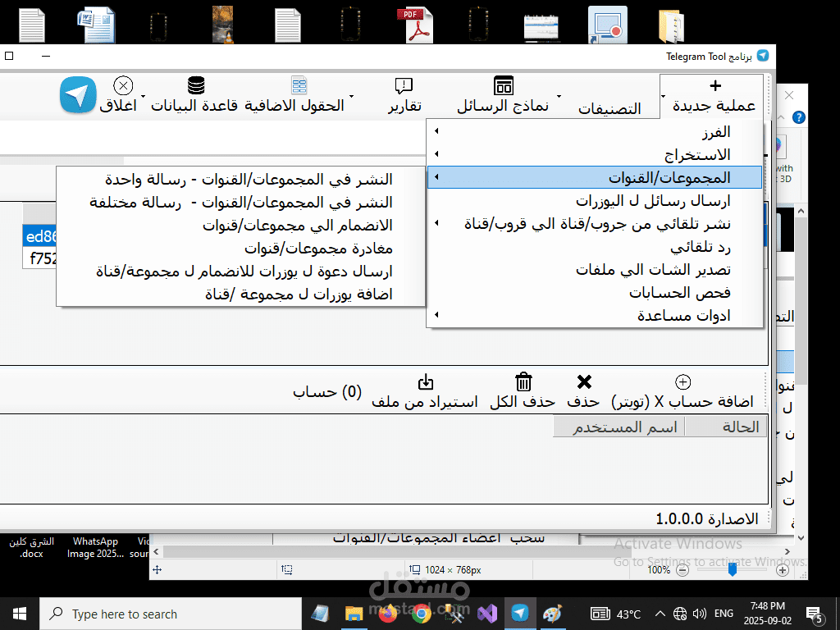
Task: Open Visual Studio from the taskbar
Action: pos(487,614)
